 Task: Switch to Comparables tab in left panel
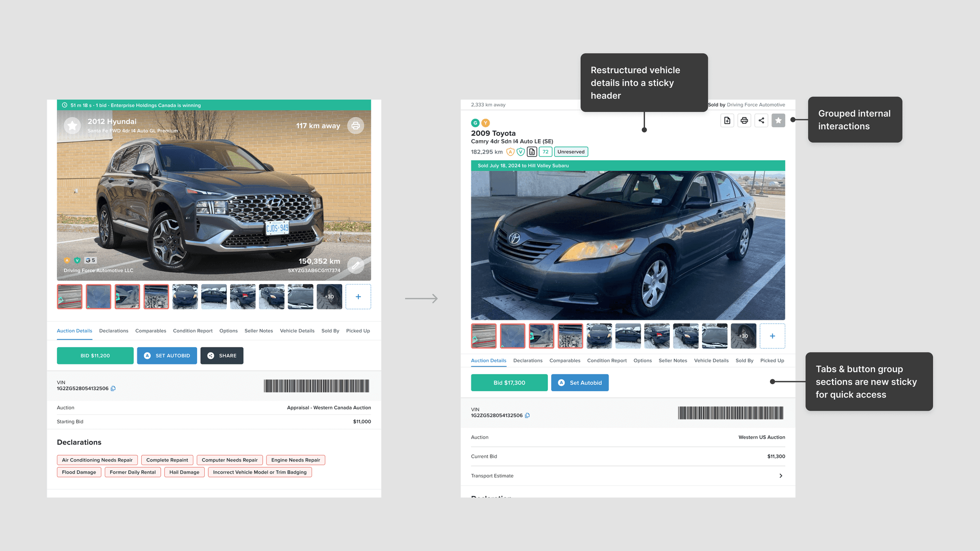[151, 331]
